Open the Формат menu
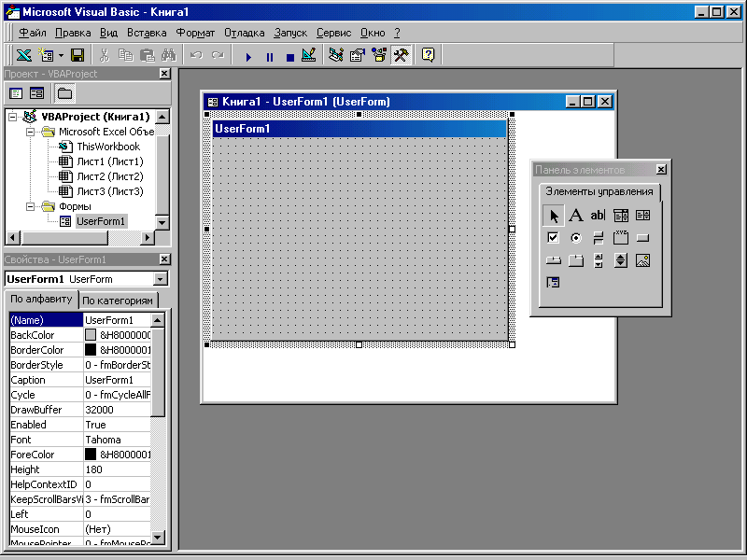 tap(195, 33)
